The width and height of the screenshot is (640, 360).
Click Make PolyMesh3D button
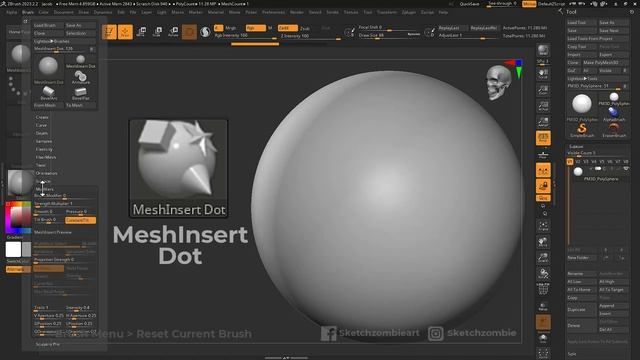(x=605, y=62)
